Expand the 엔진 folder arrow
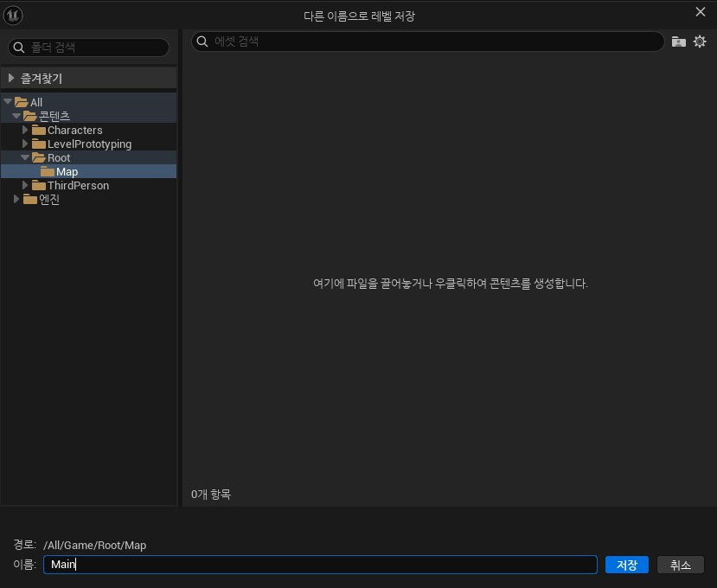Viewport: 717px width, 588px height. click(x=16, y=199)
